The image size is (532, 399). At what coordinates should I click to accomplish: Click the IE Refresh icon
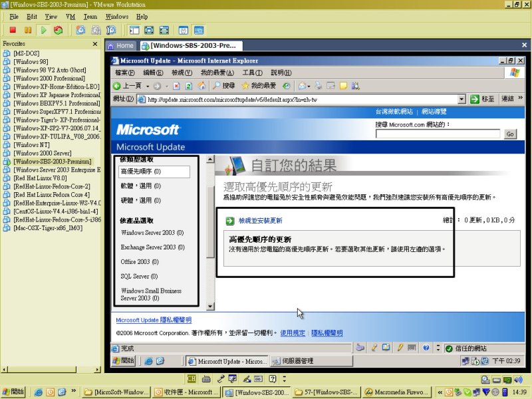(x=189, y=86)
